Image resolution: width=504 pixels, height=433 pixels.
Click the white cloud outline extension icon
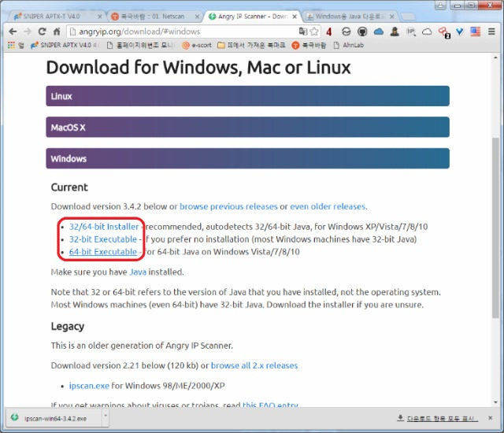[x=427, y=31]
